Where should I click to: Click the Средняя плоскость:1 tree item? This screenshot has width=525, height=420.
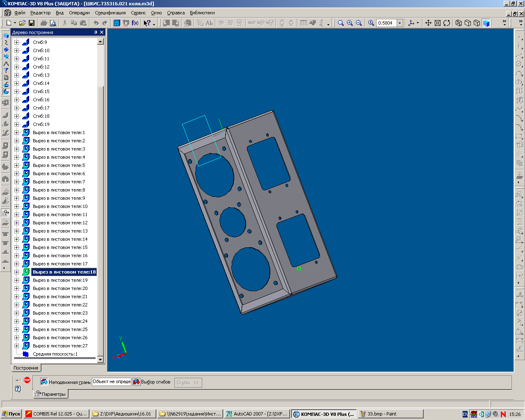coord(55,354)
